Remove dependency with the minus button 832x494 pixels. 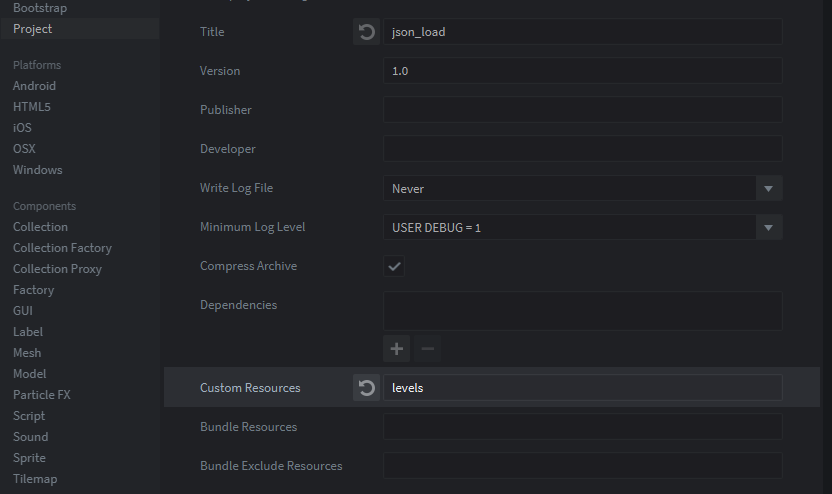coord(427,349)
